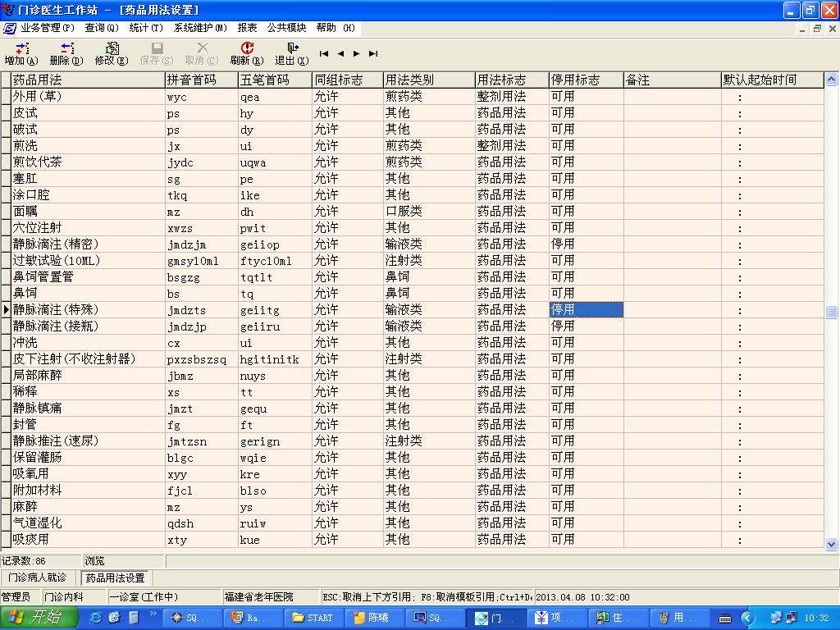
Task: Select the 皮下注射(不收注射器) usage cell
Action: pos(88,359)
